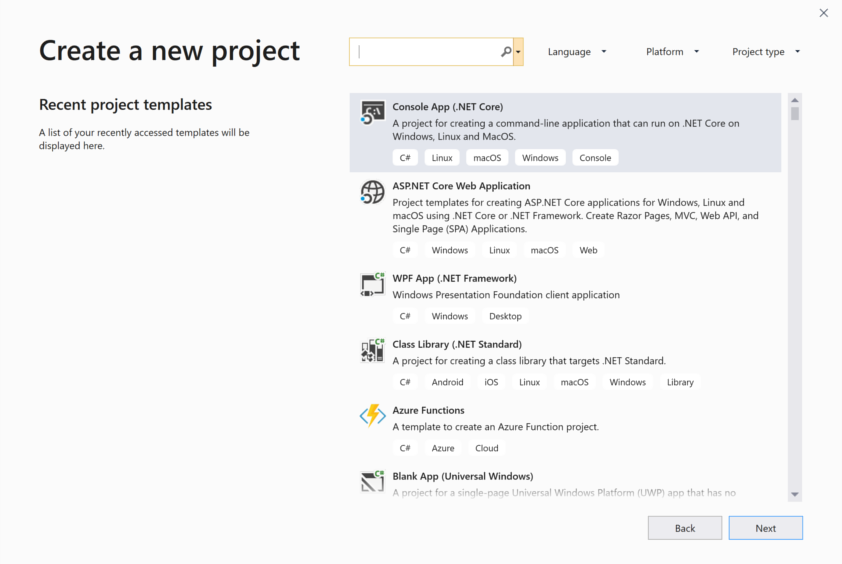Image resolution: width=842 pixels, height=564 pixels.
Task: Choose the Class Library template icon
Action: coord(372,350)
